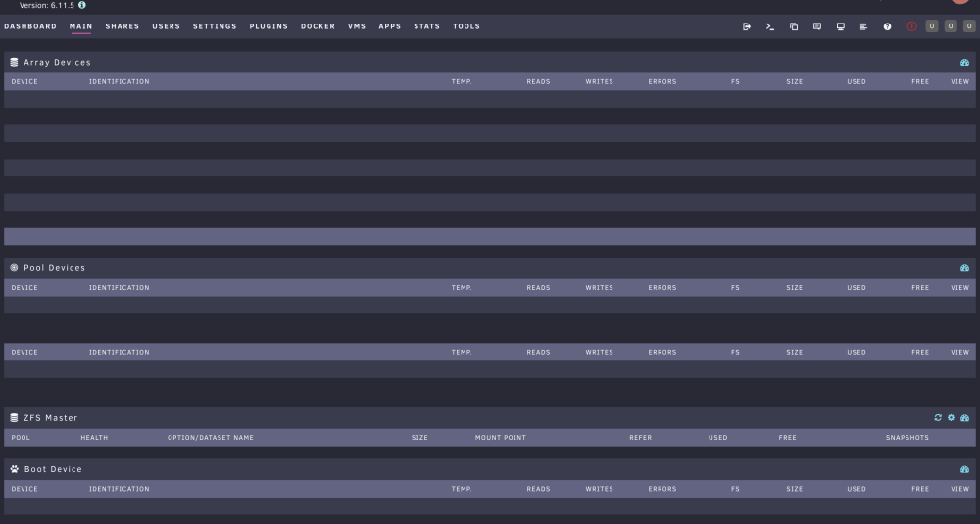980x524 pixels.
Task: Open the Tools tab
Action: point(466,26)
